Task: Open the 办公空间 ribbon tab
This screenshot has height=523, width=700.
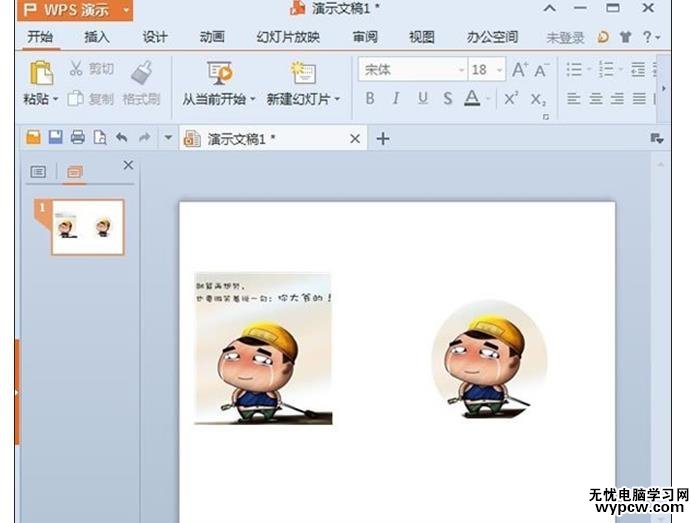Action: (492, 37)
